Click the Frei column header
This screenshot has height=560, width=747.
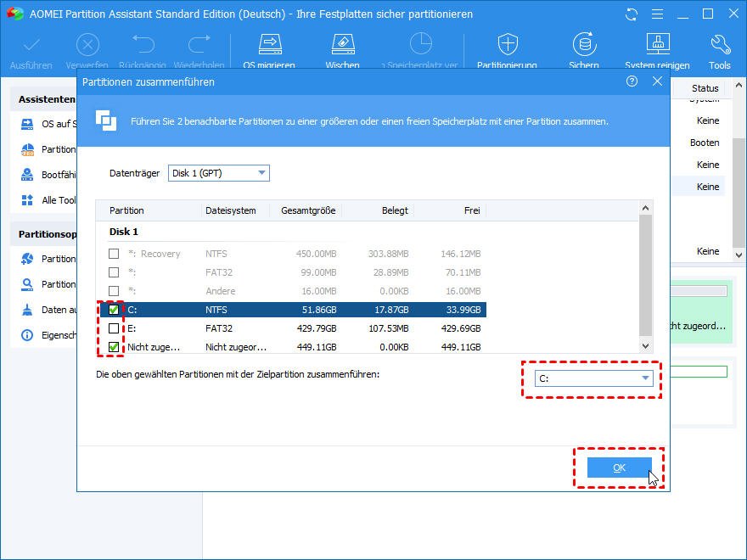tap(472, 210)
